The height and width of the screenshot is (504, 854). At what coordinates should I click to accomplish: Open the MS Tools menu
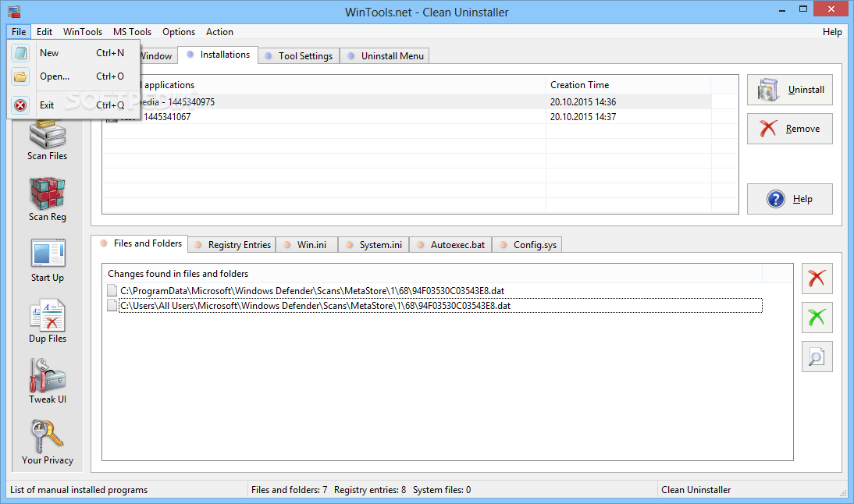(x=133, y=31)
